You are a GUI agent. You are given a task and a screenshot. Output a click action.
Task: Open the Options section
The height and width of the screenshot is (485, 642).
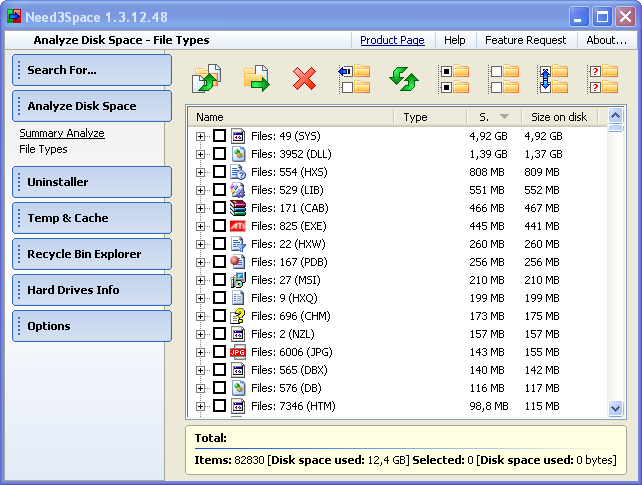tap(92, 326)
